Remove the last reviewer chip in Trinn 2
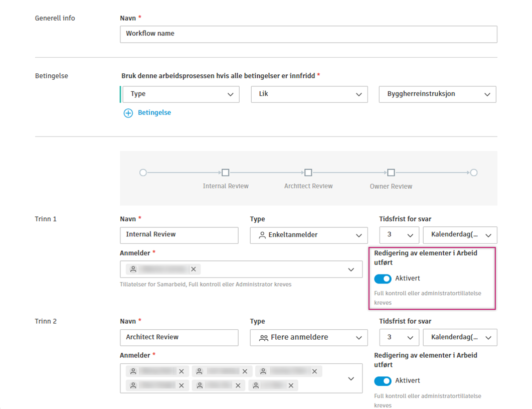The image size is (532, 409). 291,386
